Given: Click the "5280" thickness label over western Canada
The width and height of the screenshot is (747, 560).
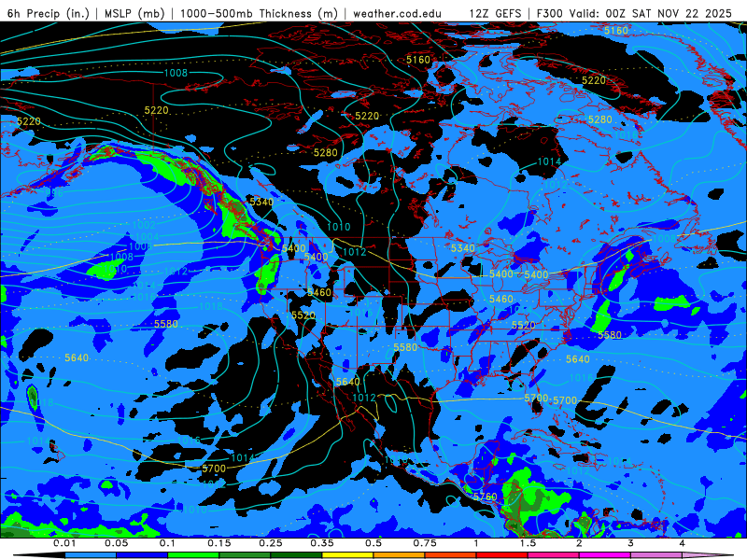Looking at the screenshot, I should (x=325, y=153).
